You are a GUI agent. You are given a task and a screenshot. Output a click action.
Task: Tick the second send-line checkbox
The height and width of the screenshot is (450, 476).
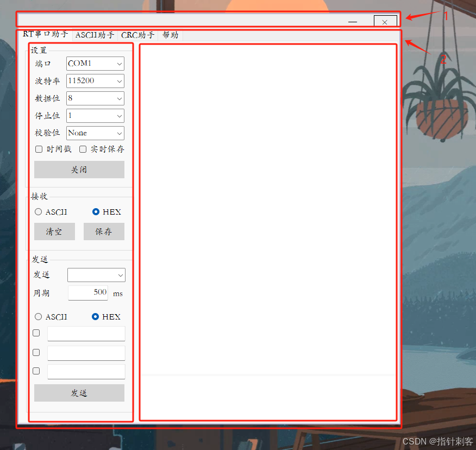coord(36,352)
